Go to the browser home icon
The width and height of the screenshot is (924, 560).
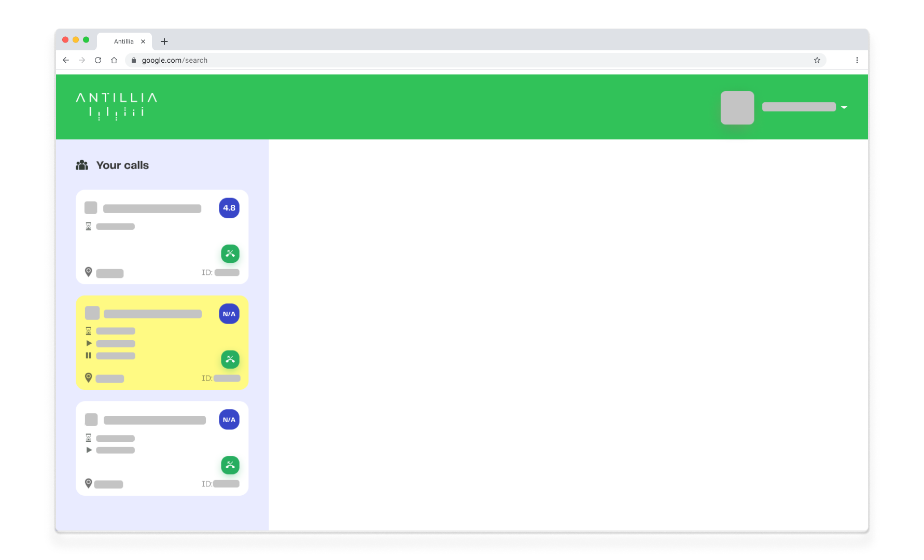(x=114, y=60)
